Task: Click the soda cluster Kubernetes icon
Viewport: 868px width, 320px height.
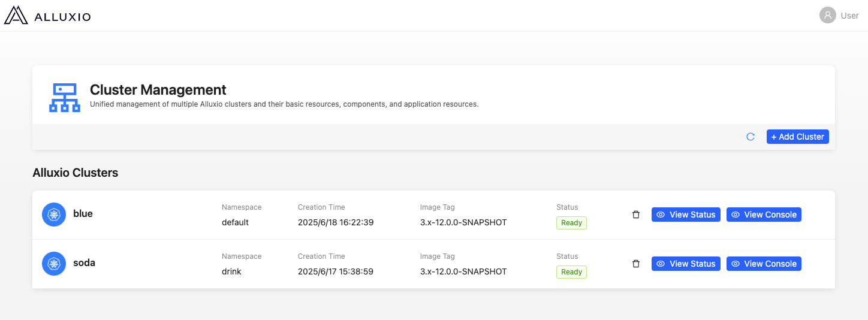Action: click(x=54, y=264)
